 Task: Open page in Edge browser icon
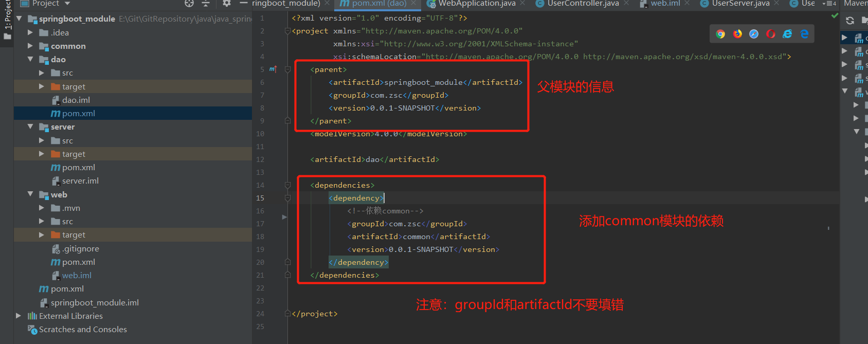(x=804, y=34)
